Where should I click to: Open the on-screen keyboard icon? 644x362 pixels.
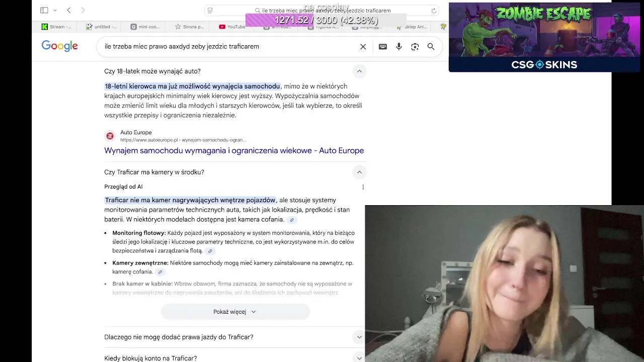[383, 47]
